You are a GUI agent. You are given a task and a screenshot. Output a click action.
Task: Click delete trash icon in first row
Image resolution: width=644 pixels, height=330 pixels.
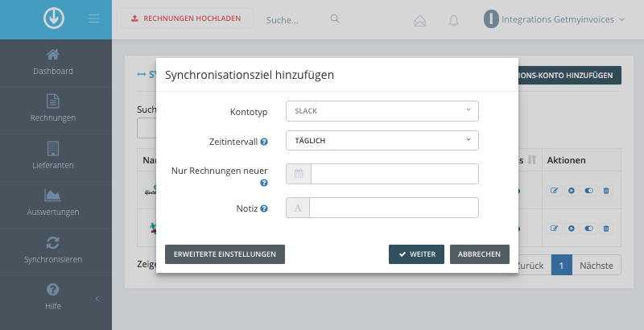click(x=606, y=191)
